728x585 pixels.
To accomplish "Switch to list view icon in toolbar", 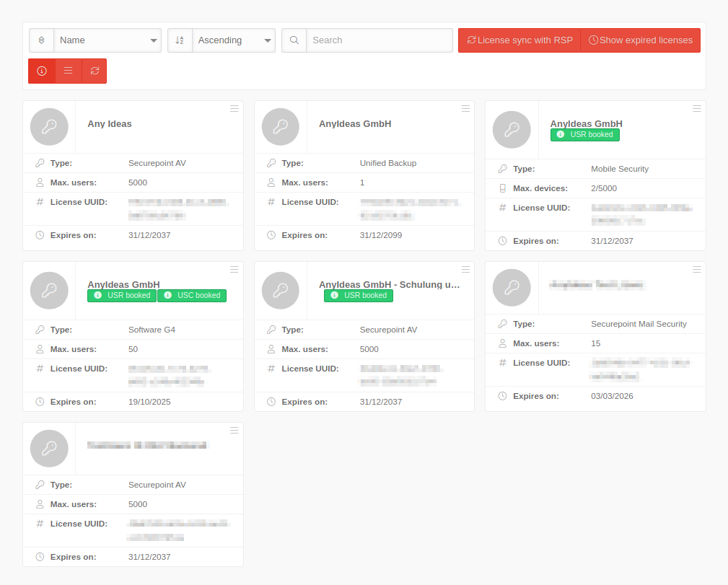I will (x=69, y=71).
